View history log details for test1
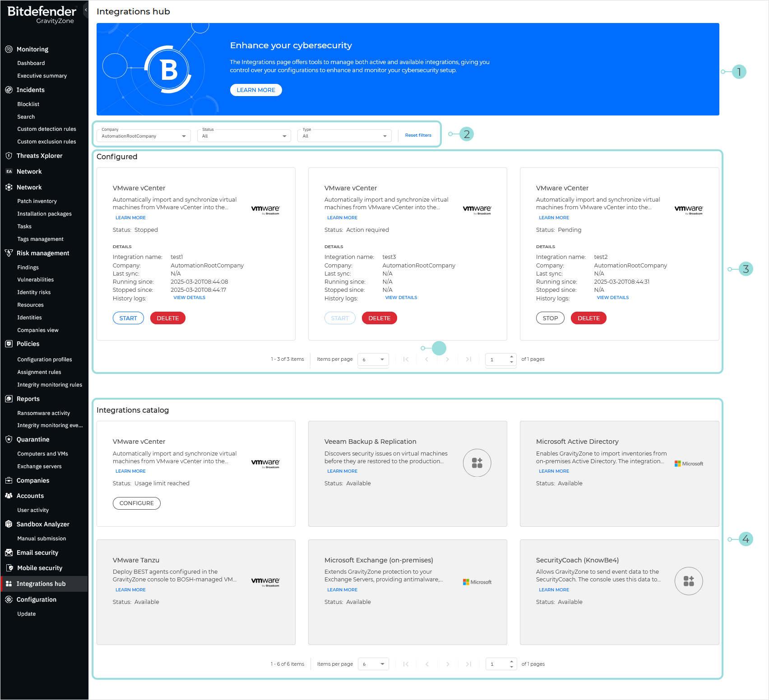This screenshot has width=769, height=700. (x=190, y=298)
